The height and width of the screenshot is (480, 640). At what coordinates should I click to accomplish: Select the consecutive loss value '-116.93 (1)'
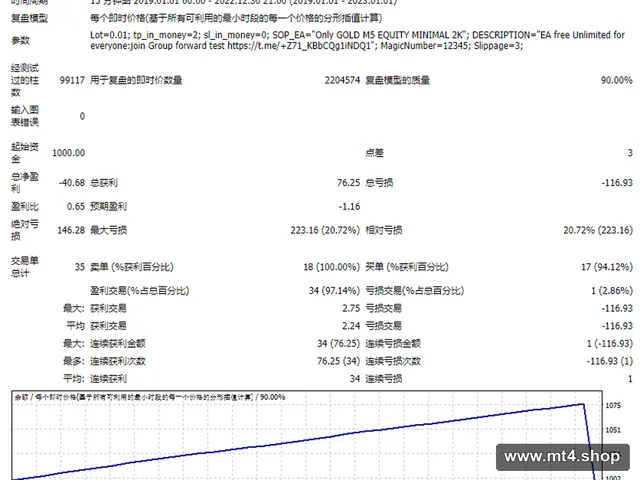[x=610, y=361]
